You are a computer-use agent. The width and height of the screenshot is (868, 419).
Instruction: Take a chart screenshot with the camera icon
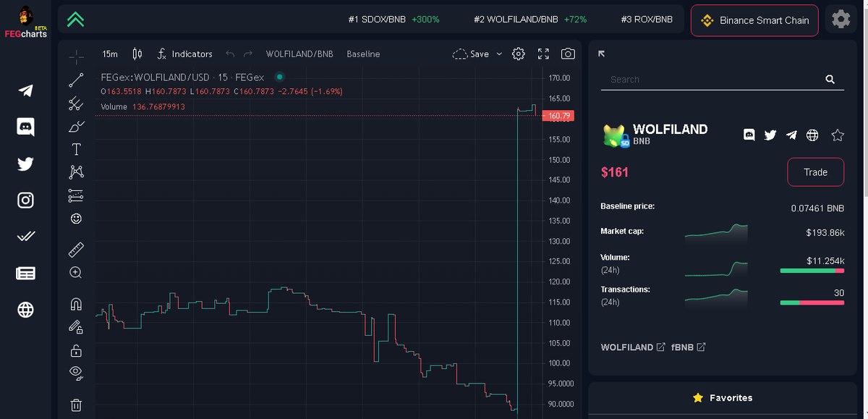(x=568, y=54)
